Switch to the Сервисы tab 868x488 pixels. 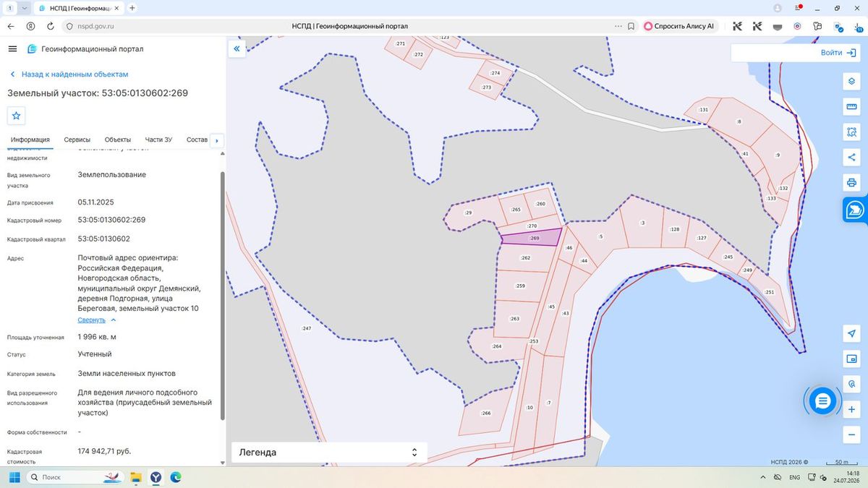(77, 140)
